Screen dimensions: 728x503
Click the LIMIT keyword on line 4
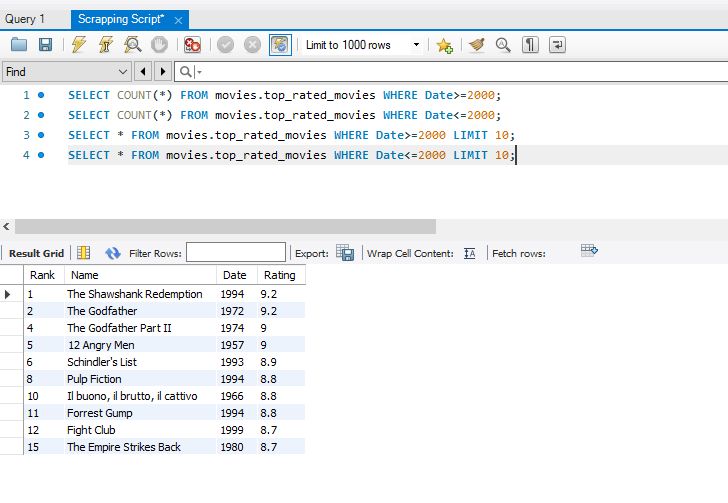pos(470,155)
